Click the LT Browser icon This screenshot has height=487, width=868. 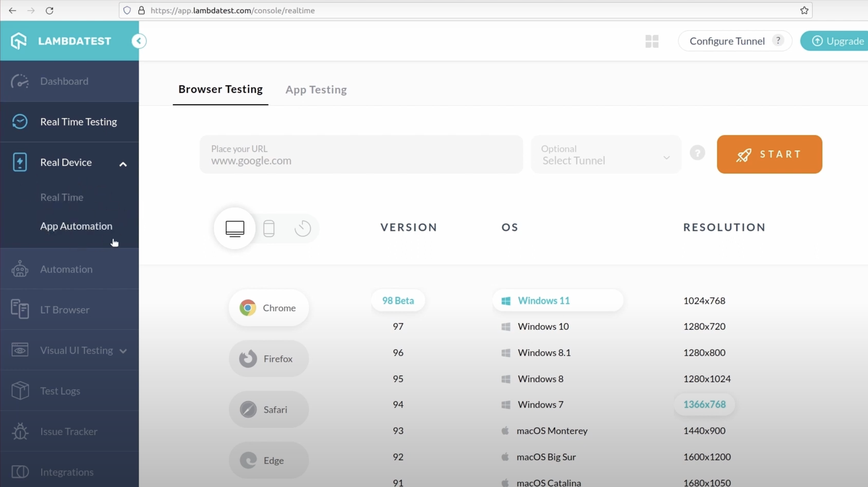point(20,309)
